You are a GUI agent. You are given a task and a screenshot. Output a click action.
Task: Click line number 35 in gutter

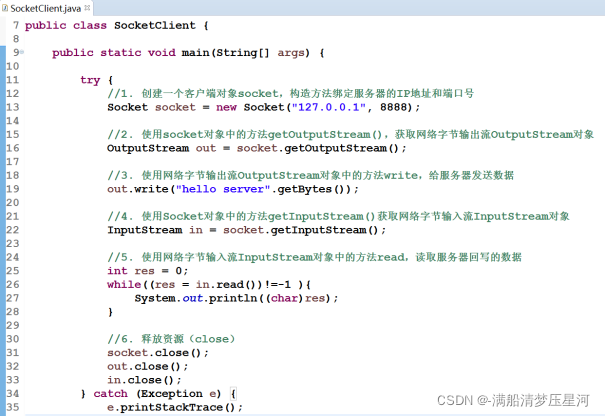(x=12, y=407)
